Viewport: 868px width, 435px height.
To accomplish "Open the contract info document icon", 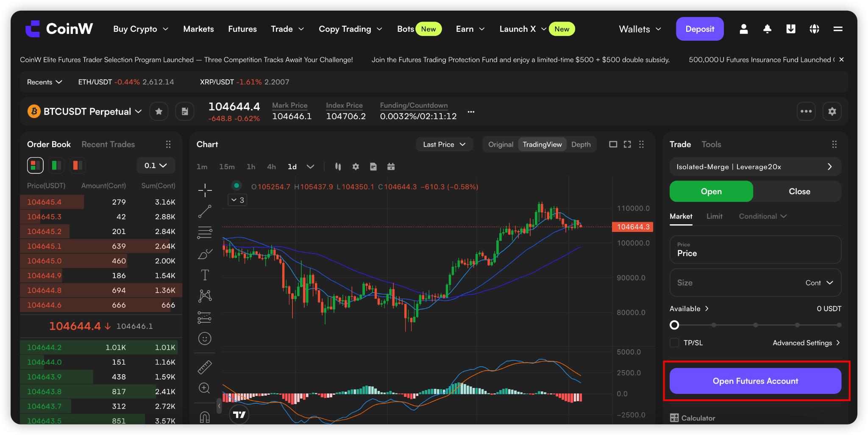I will pyautogui.click(x=185, y=112).
